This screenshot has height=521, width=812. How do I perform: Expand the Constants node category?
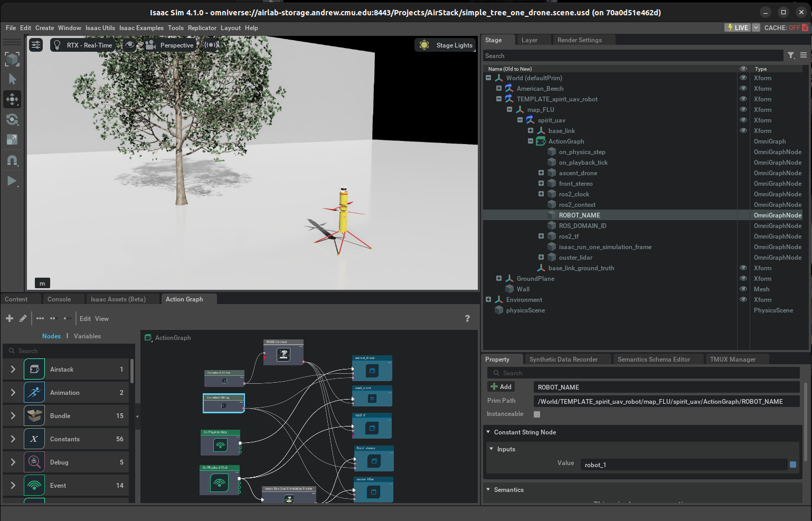click(x=13, y=439)
